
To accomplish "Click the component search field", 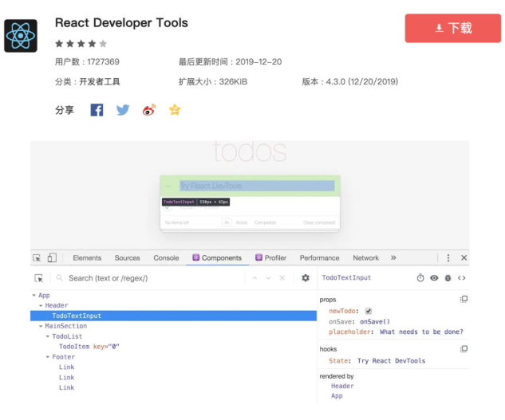I will [150, 278].
